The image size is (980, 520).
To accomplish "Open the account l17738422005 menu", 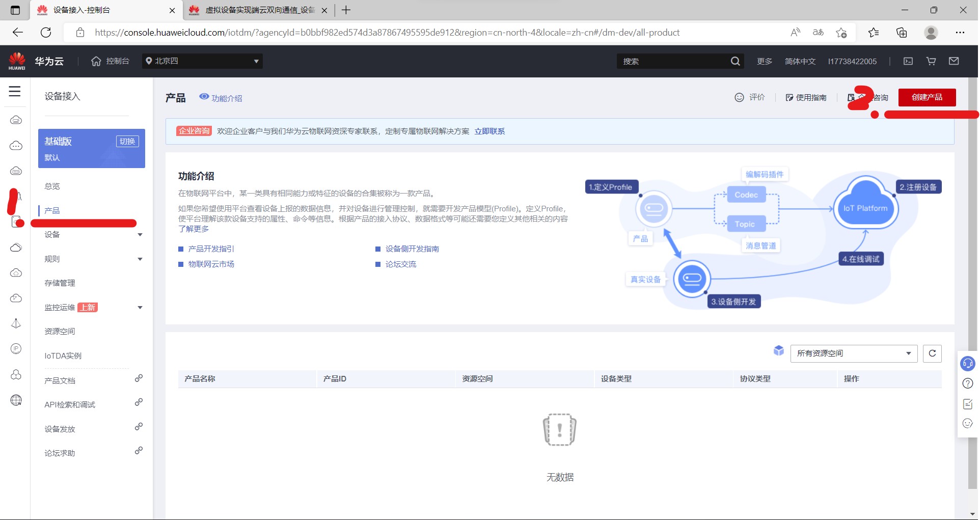I will point(852,61).
